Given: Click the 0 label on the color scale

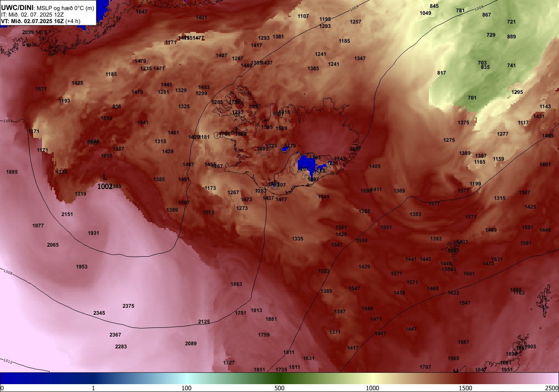Looking at the screenshot, I should [2, 388].
